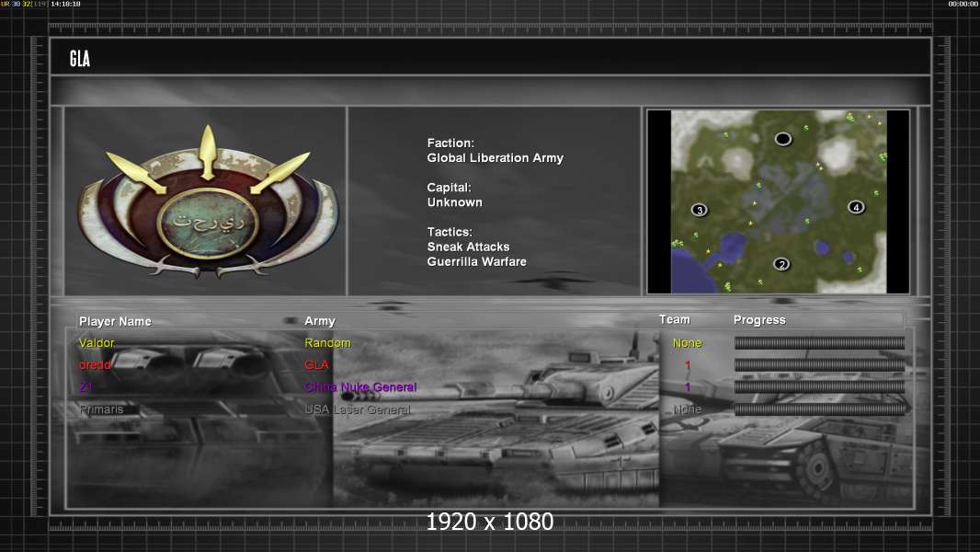Click the Capital: label
This screenshot has height=552, width=980.
tap(450, 188)
